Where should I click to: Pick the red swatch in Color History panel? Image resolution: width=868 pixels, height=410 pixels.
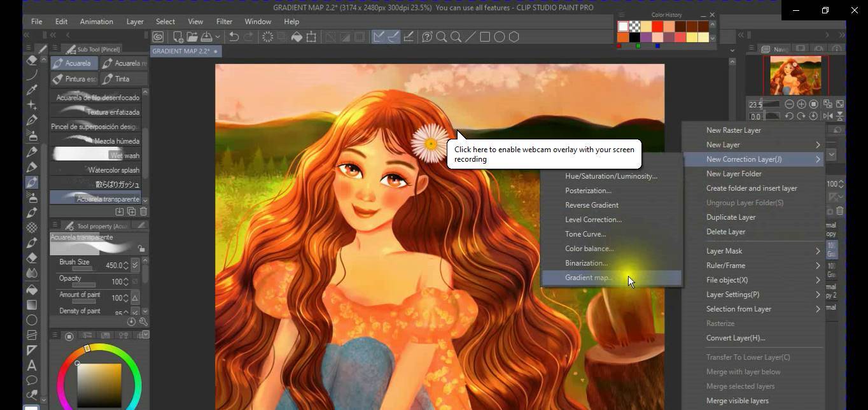(x=657, y=27)
